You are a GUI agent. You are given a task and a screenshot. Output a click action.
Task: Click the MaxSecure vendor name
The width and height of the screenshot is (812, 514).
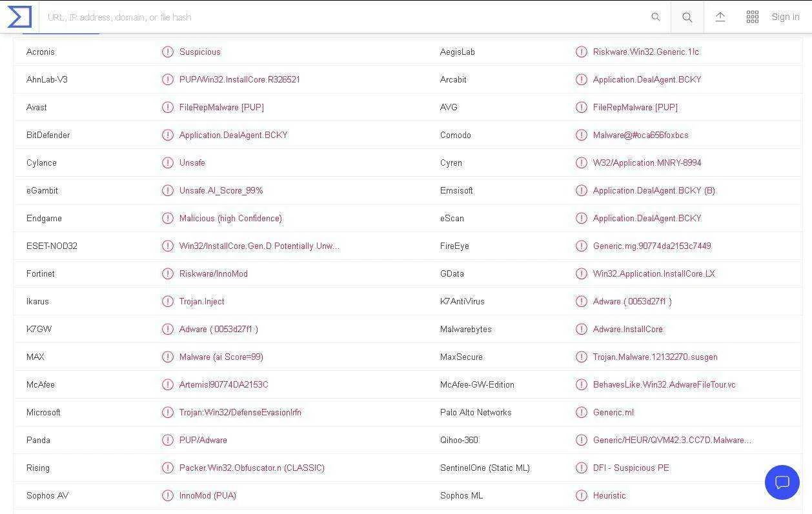[462, 357]
